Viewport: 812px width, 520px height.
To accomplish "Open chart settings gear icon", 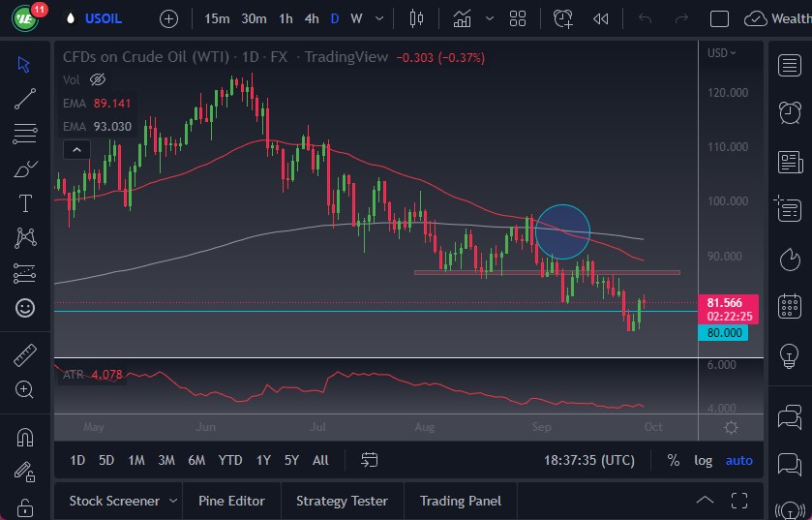I will (x=731, y=427).
